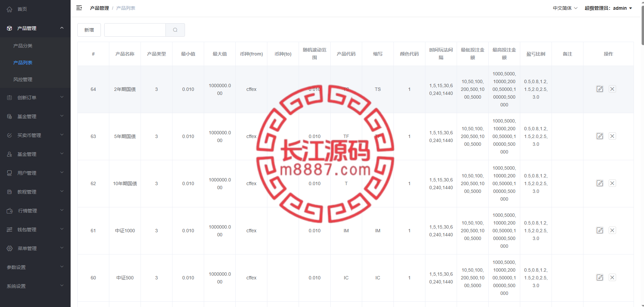Expand the 系统设置 menu chevron

click(x=62, y=286)
